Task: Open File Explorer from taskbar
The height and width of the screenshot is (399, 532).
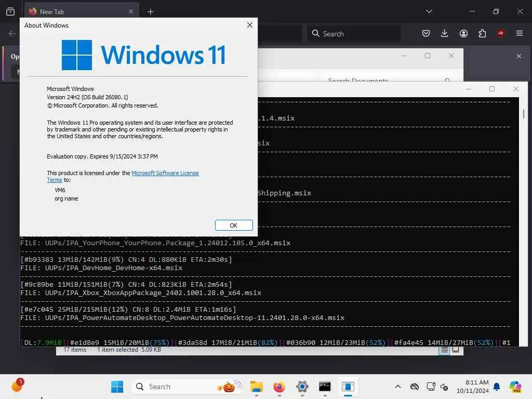Action: (257, 387)
